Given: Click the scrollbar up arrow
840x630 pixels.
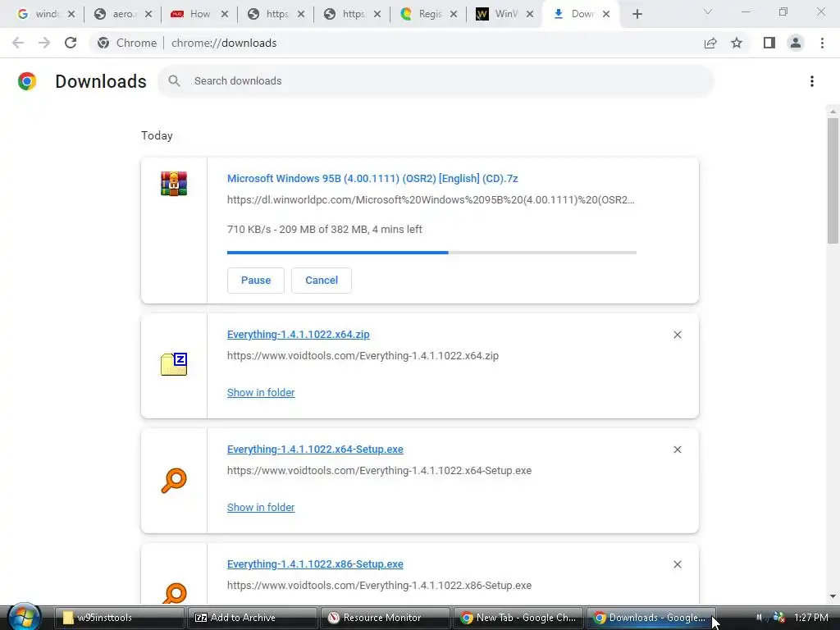Looking at the screenshot, I should pyautogui.click(x=833, y=112).
